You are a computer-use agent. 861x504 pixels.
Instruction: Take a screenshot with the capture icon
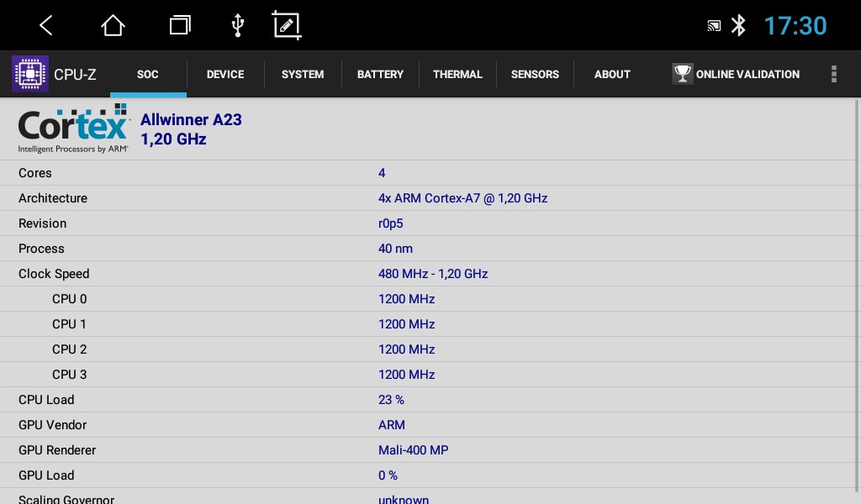click(x=287, y=25)
